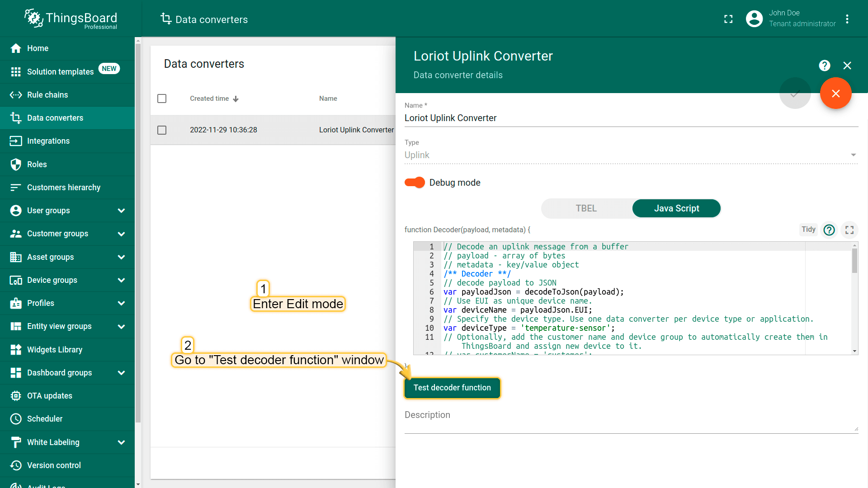Open Device groups section

pyautogui.click(x=52, y=280)
